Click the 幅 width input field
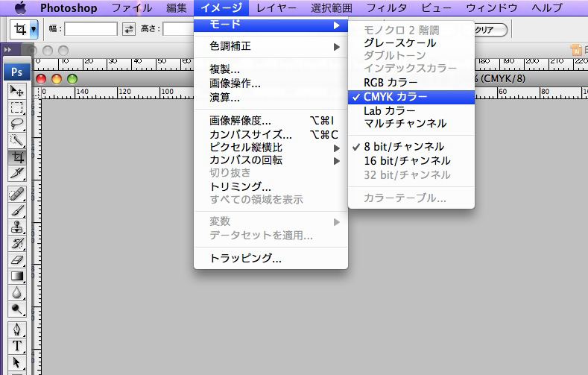 (x=91, y=29)
